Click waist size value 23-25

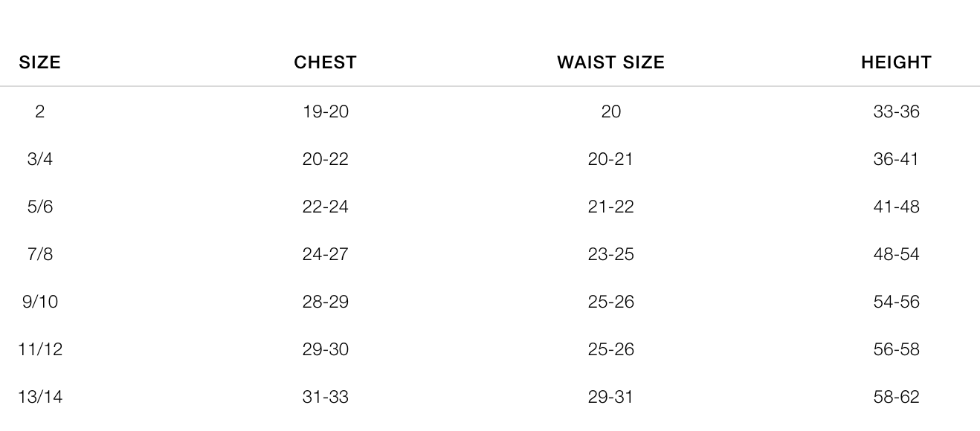[x=610, y=254]
